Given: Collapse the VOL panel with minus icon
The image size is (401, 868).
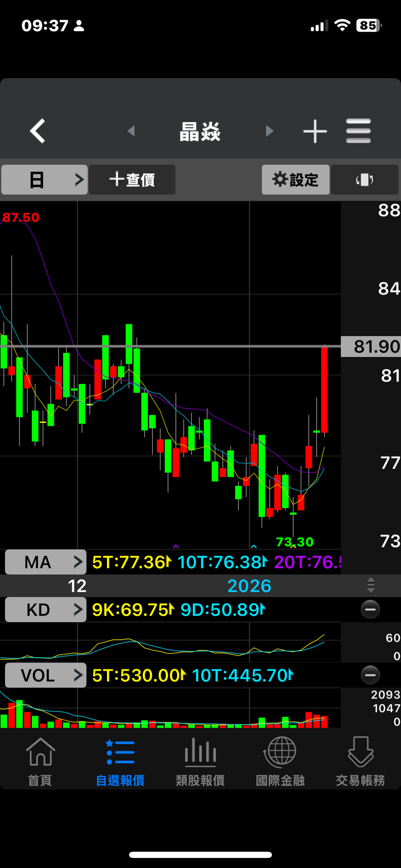Looking at the screenshot, I should 371,675.
